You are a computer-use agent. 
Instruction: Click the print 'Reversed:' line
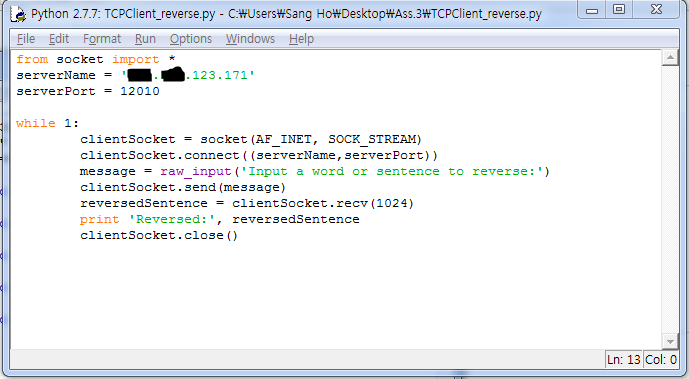(x=220, y=220)
